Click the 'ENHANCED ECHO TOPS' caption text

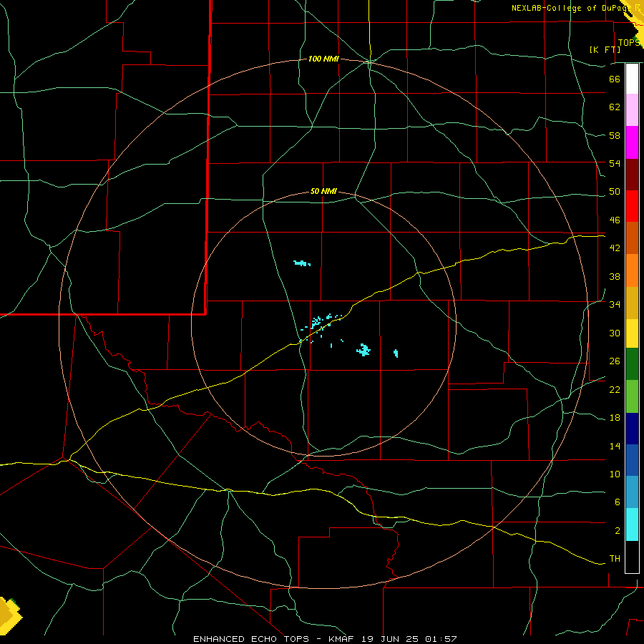[x=251, y=639]
